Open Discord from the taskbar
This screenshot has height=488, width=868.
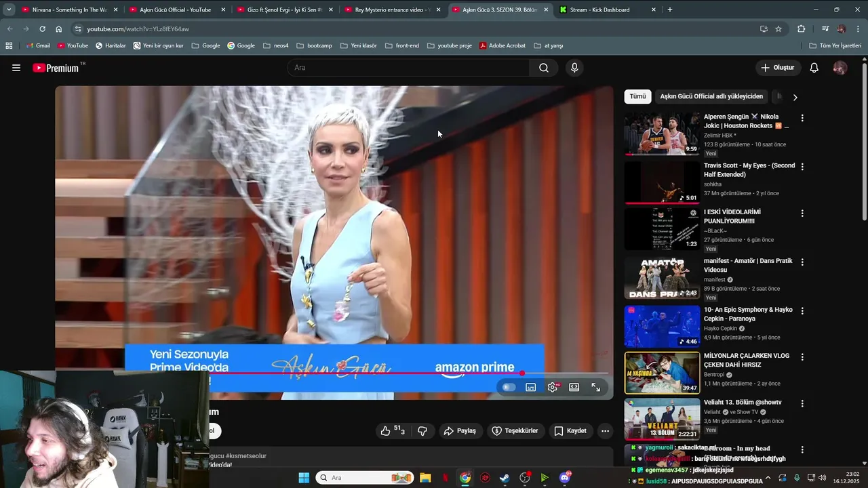565,478
